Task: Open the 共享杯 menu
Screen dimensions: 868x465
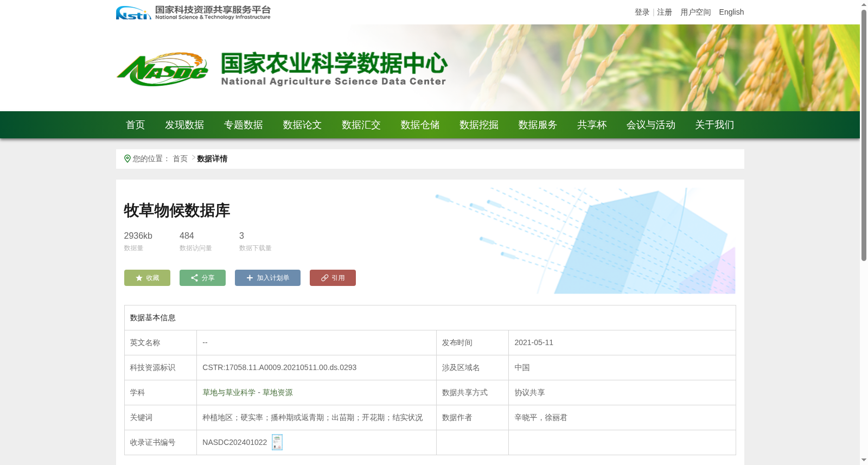Action: click(592, 125)
